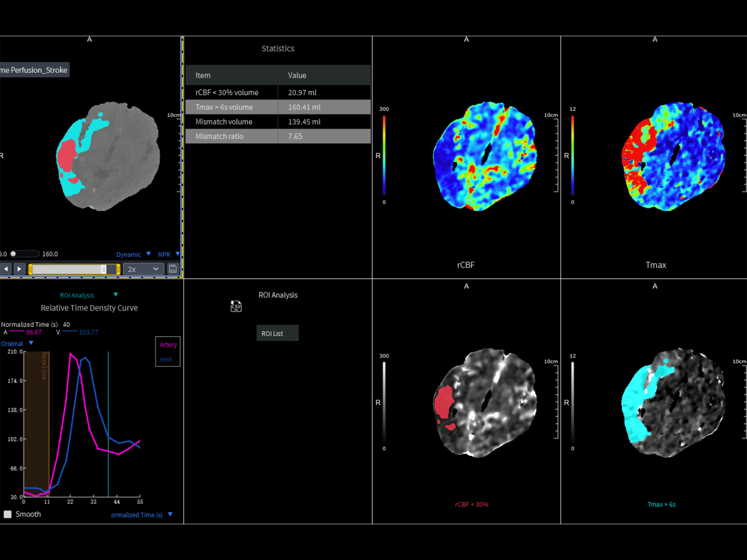Toggle the Artery curve legend entry
Screen dimensions: 747x560
click(x=168, y=345)
